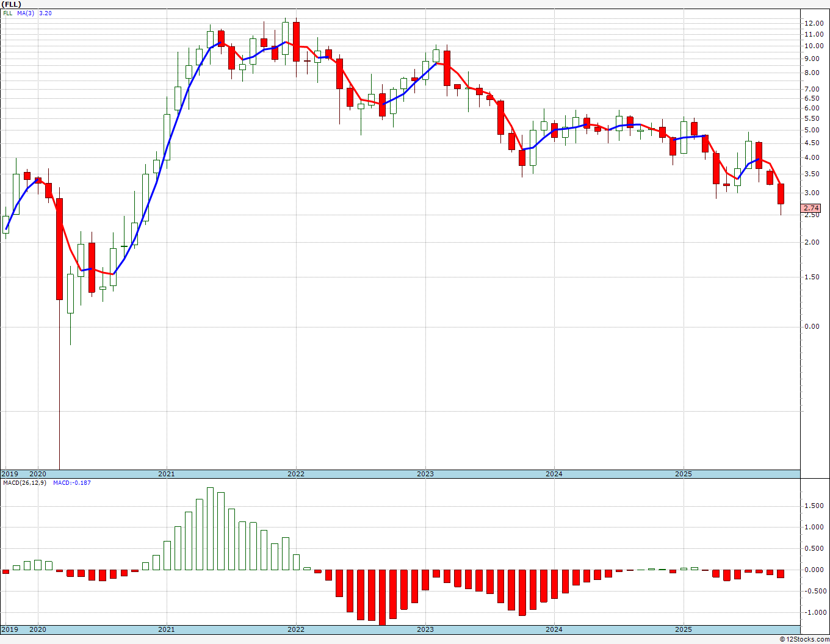Click the tallest MACD histogram bar in 2021
This screenshot has width=830, height=644.
210,529
